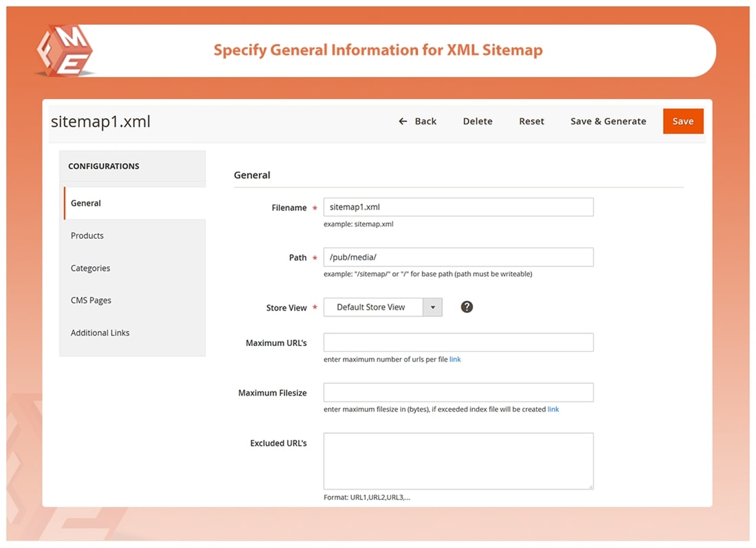756x548 pixels.
Task: Click the orange Save button
Action: click(x=682, y=122)
